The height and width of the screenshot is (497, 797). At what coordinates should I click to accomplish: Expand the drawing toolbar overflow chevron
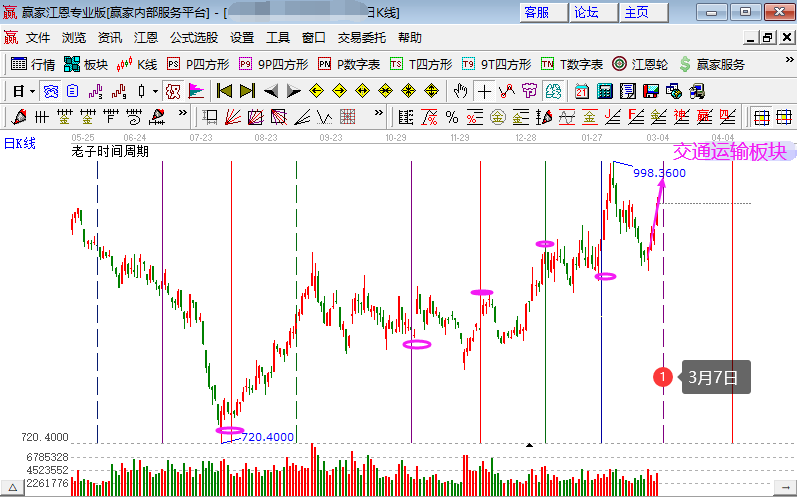click(x=182, y=113)
